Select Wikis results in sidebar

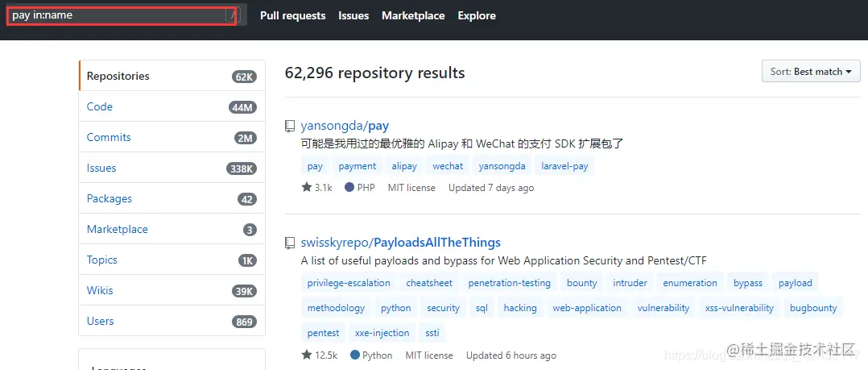pos(172,290)
